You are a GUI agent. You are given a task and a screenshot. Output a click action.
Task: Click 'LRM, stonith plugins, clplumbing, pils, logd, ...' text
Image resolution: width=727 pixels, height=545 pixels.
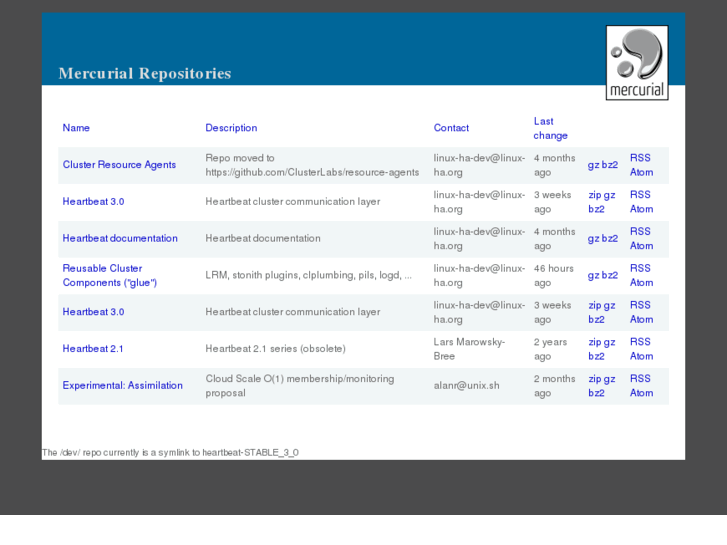pyautogui.click(x=308, y=276)
